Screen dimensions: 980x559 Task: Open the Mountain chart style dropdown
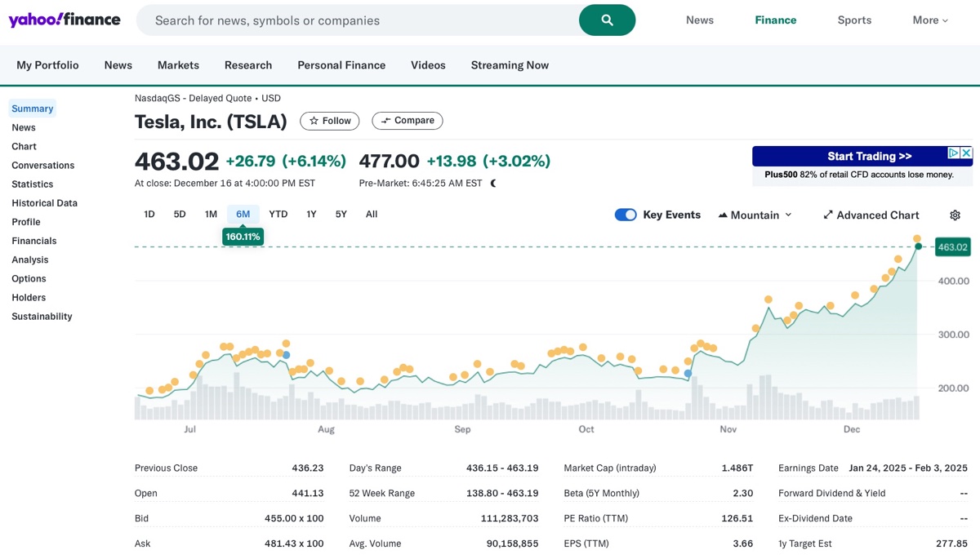(755, 215)
